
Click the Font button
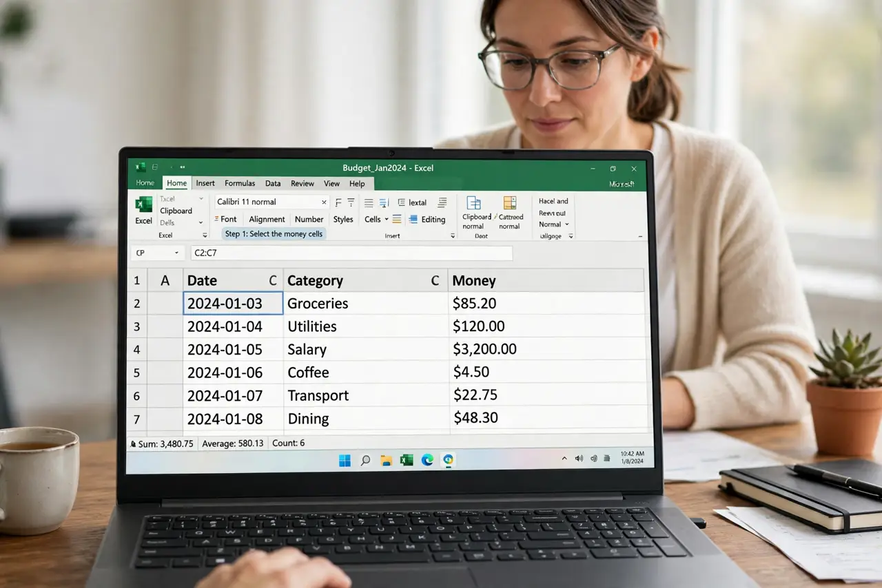click(x=225, y=220)
